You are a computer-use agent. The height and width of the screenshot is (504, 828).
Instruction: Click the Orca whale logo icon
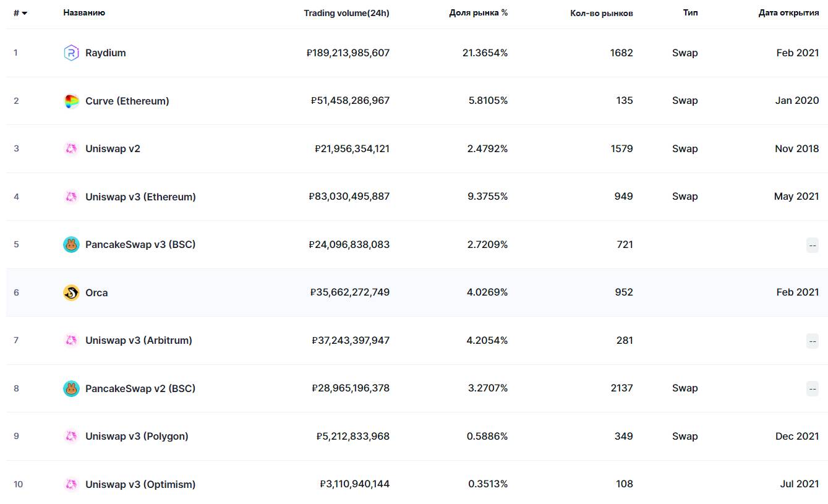pyautogui.click(x=71, y=293)
